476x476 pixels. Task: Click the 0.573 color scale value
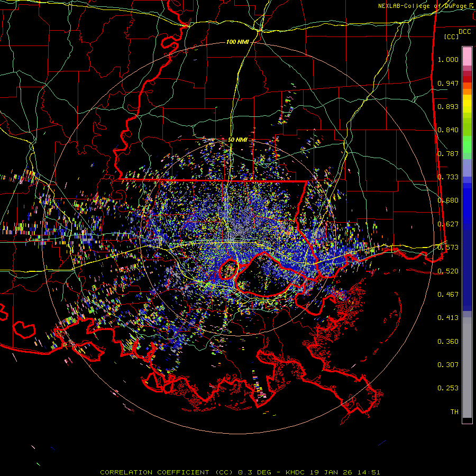tap(448, 248)
